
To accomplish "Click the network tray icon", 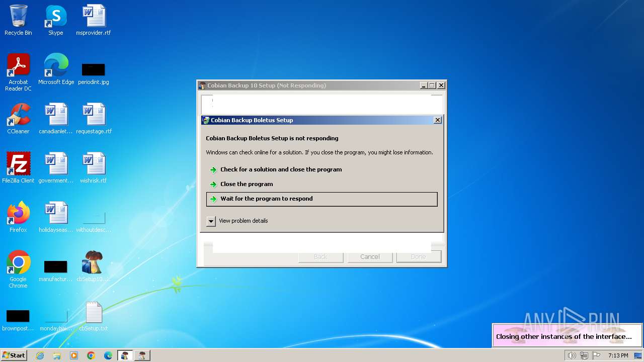I will (x=584, y=355).
